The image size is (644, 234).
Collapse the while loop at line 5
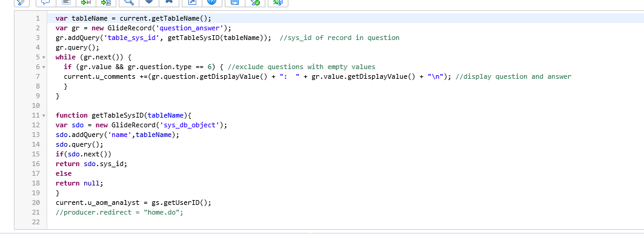click(x=44, y=57)
